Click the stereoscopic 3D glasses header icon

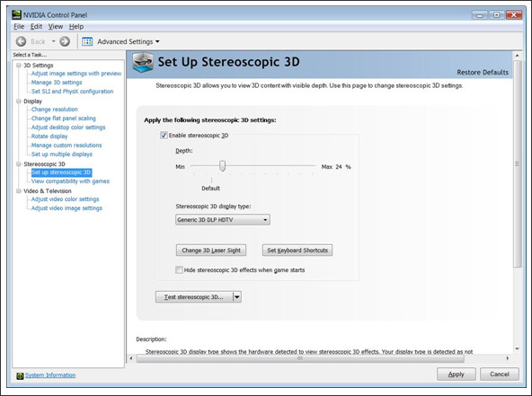(x=143, y=62)
